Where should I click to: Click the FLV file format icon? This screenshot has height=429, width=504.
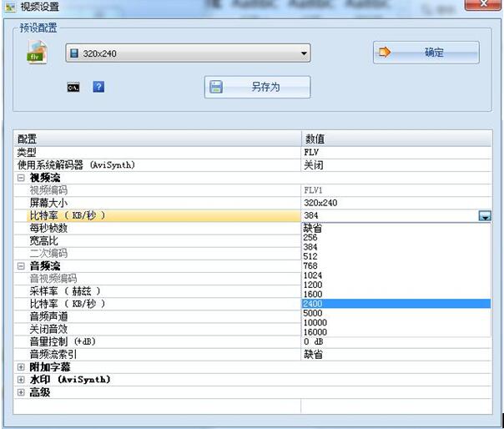click(35, 54)
